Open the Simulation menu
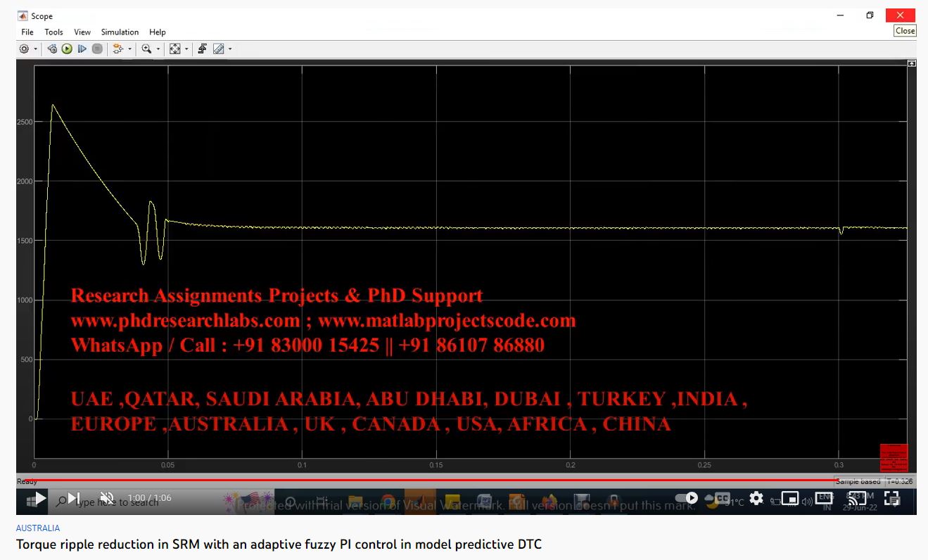The width and height of the screenshot is (928, 560). click(x=120, y=32)
